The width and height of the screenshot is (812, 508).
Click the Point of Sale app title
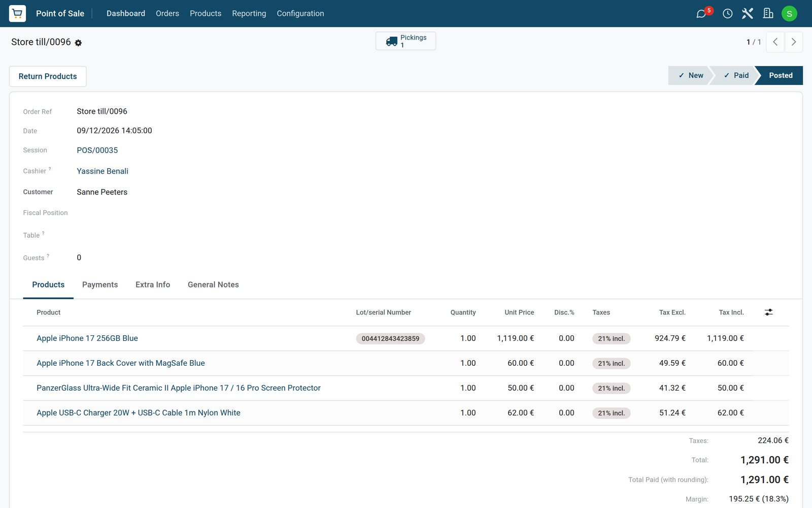(x=60, y=13)
